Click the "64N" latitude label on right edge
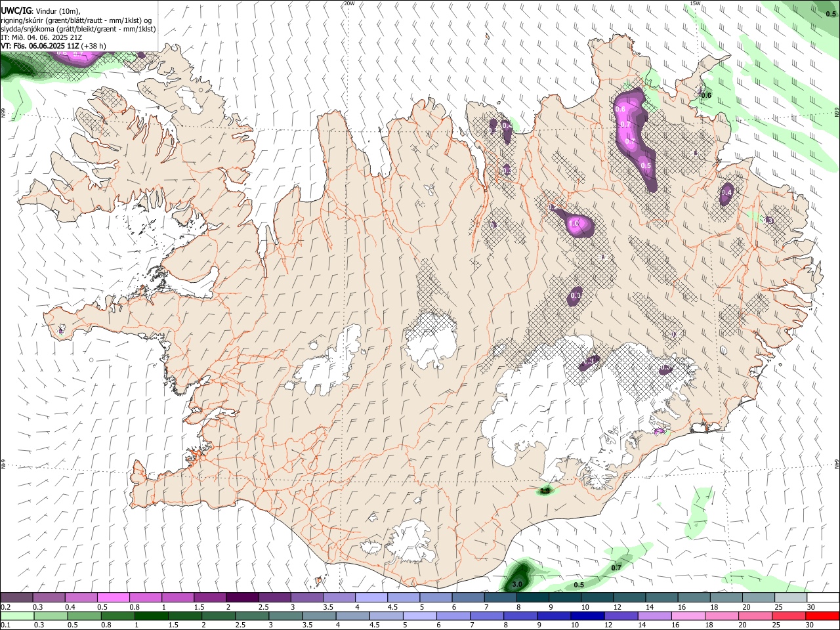This screenshot has height=630, width=840. tap(837, 463)
